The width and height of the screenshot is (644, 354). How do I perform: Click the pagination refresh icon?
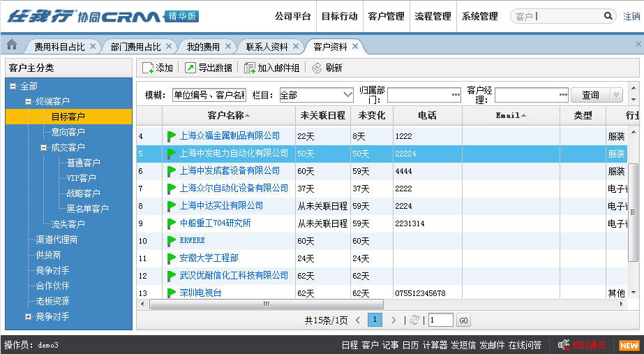point(414,320)
